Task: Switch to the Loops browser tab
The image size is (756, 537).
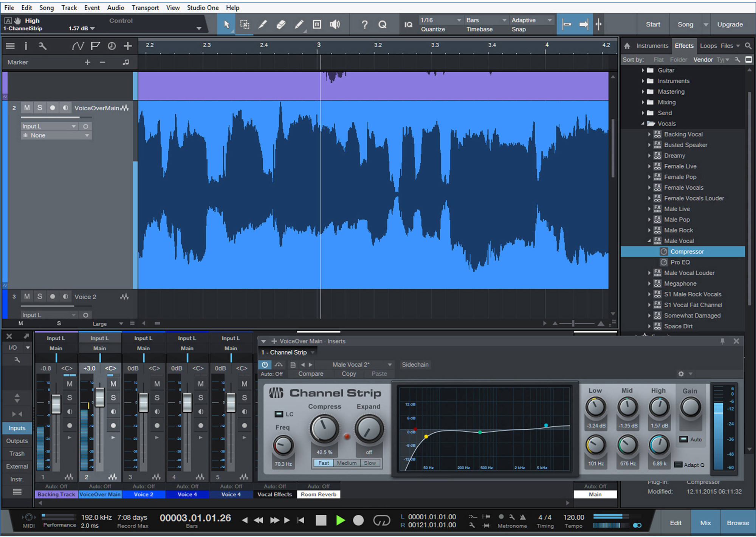Action: coord(708,46)
